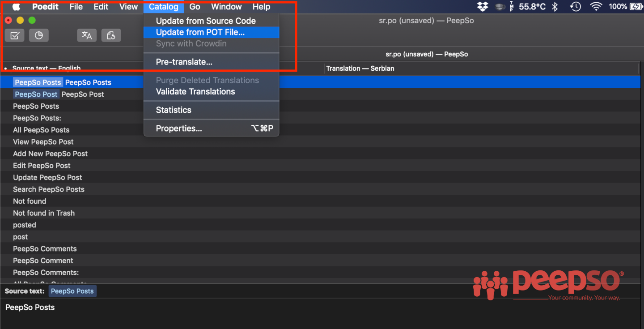The height and width of the screenshot is (329, 644).
Task: Choose Update from Source Code
Action: (211, 21)
